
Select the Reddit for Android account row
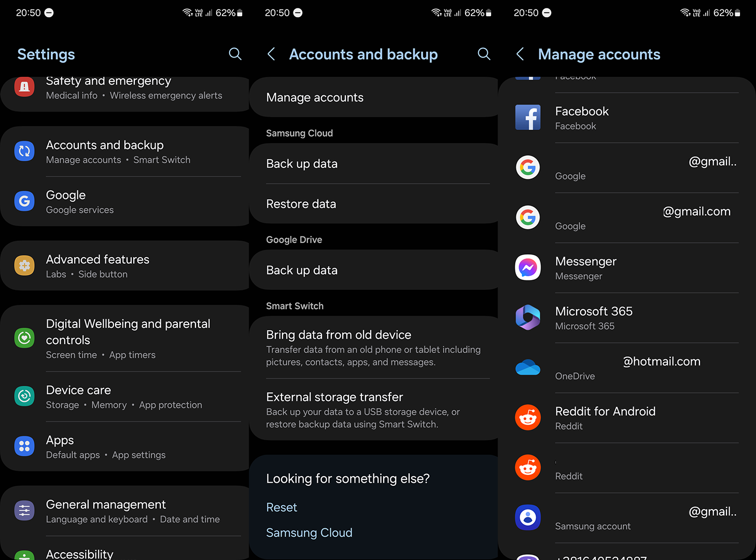click(x=626, y=418)
